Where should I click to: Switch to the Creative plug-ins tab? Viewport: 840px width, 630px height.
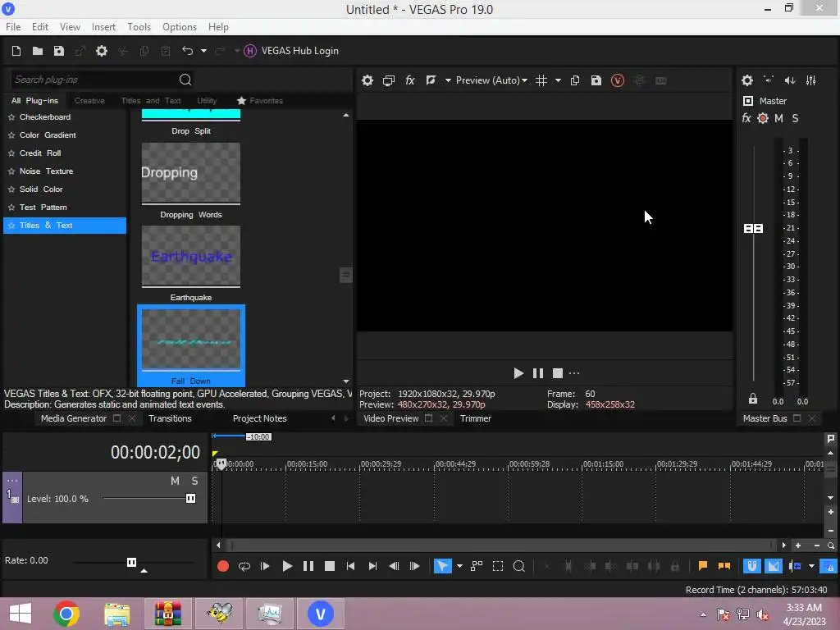89,101
